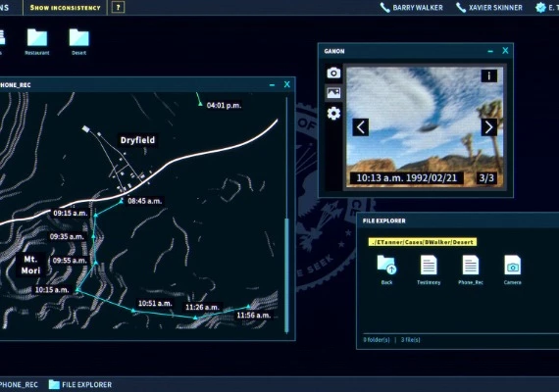Open the Testimony file
559x392 pixels.
[x=429, y=269]
